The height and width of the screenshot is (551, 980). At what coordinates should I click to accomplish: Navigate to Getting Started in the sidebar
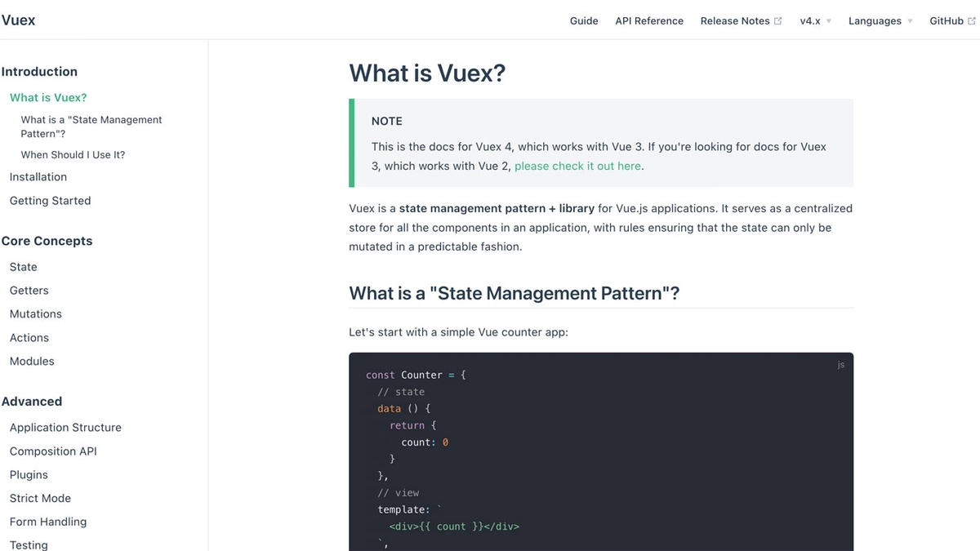pyautogui.click(x=50, y=200)
